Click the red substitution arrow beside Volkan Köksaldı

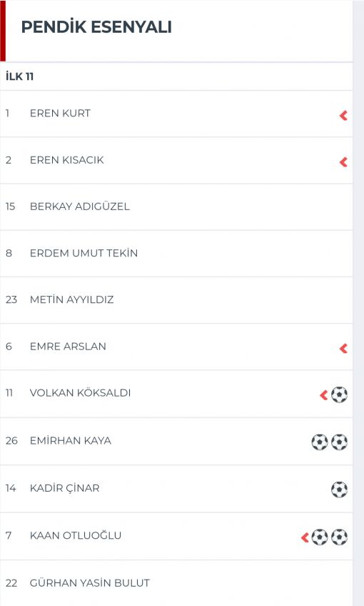click(x=324, y=395)
